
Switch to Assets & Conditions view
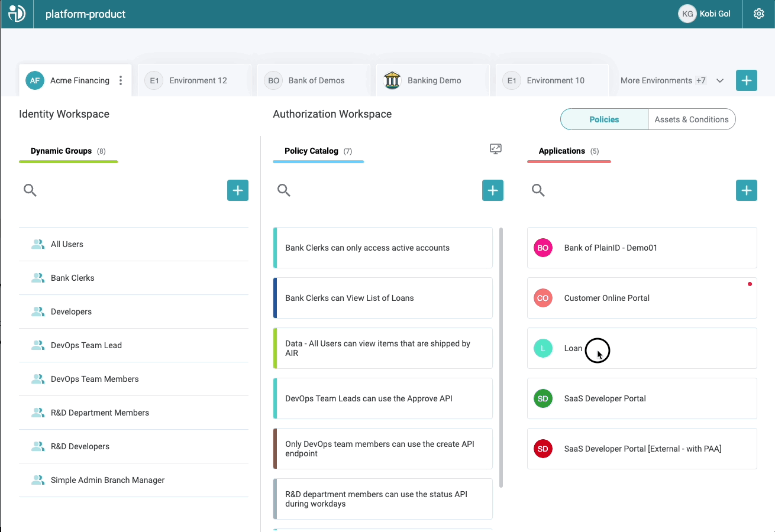click(x=692, y=119)
